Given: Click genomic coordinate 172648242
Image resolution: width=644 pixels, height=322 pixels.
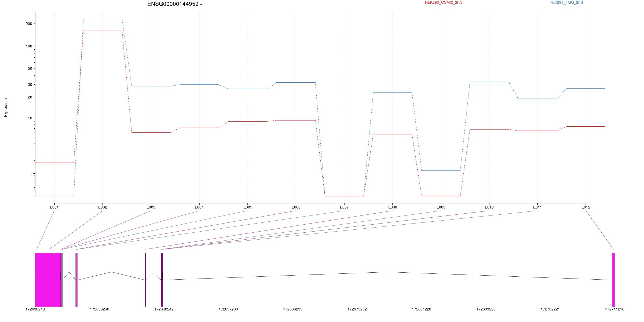Looking at the screenshot, I should tap(164, 309).
